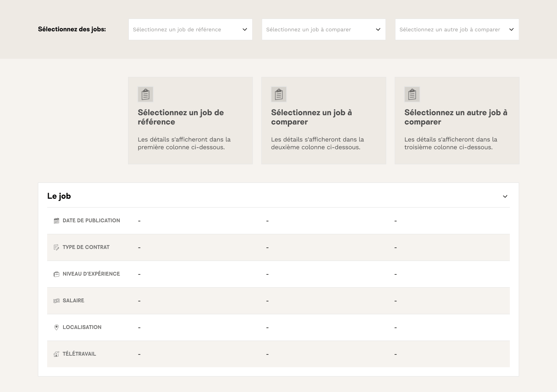Select the 'Sélectionnez un autre job à comparer' card heading

456,117
